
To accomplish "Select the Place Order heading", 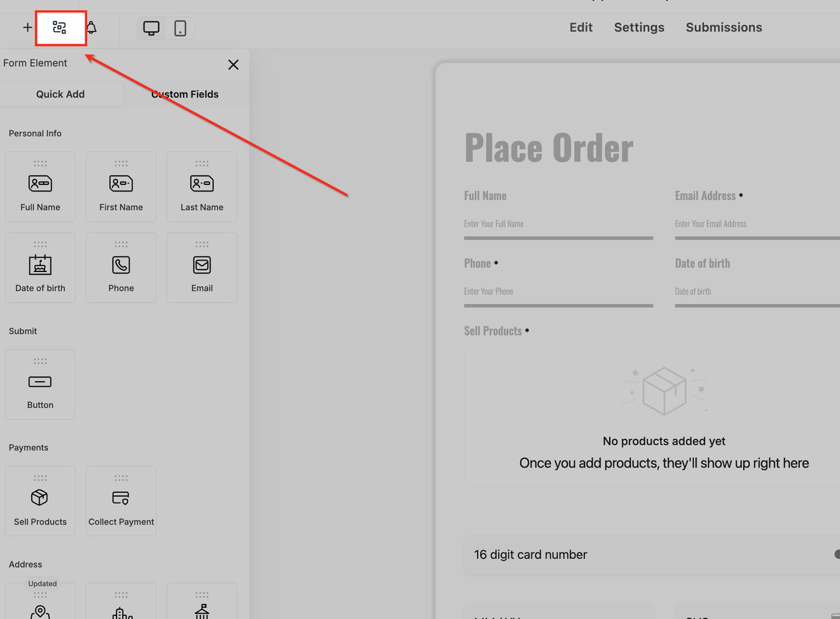I will [549, 148].
